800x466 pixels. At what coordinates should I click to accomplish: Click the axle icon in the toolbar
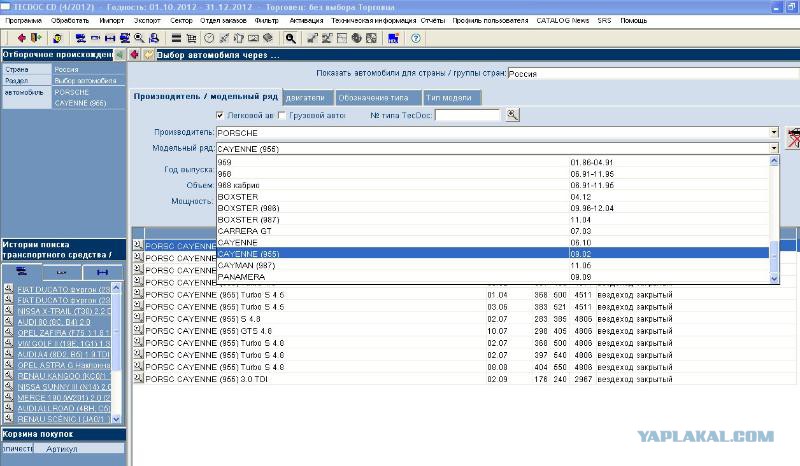110,38
